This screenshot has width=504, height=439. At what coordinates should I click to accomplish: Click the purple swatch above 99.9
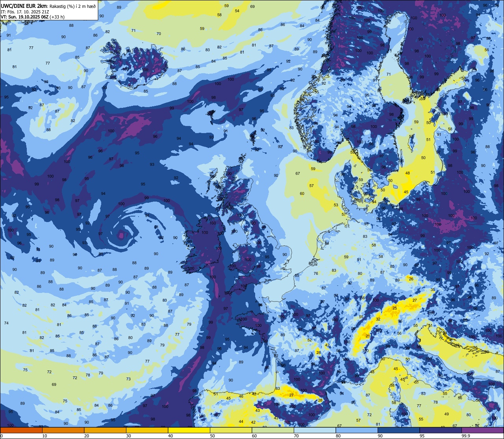click(x=483, y=430)
